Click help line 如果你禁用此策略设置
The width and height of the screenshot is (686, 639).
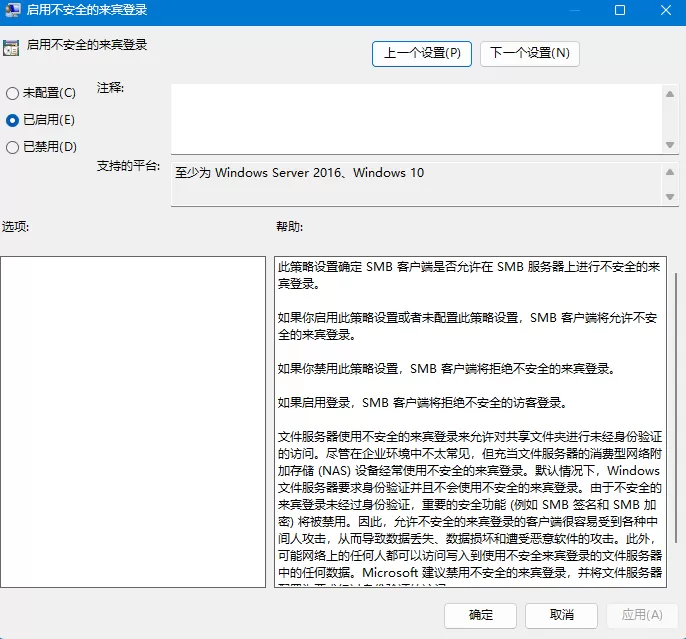pyautogui.click(x=447, y=369)
